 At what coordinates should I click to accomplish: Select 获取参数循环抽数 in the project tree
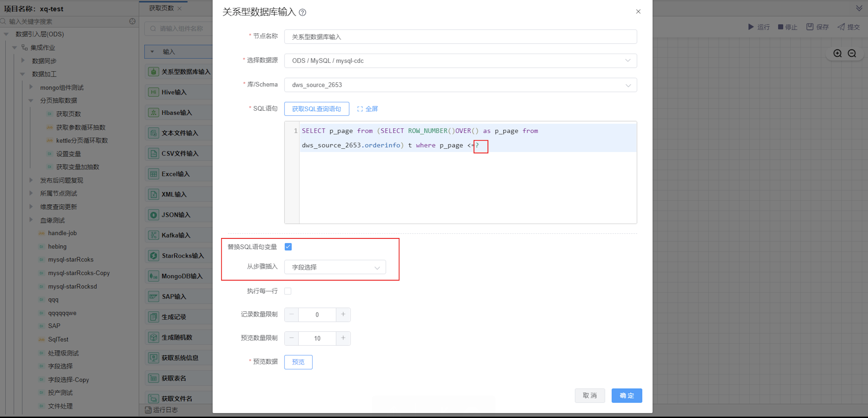(81, 127)
